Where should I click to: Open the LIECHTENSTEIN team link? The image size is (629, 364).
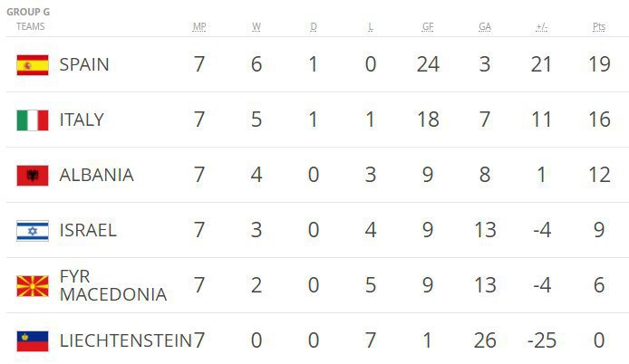(x=126, y=340)
